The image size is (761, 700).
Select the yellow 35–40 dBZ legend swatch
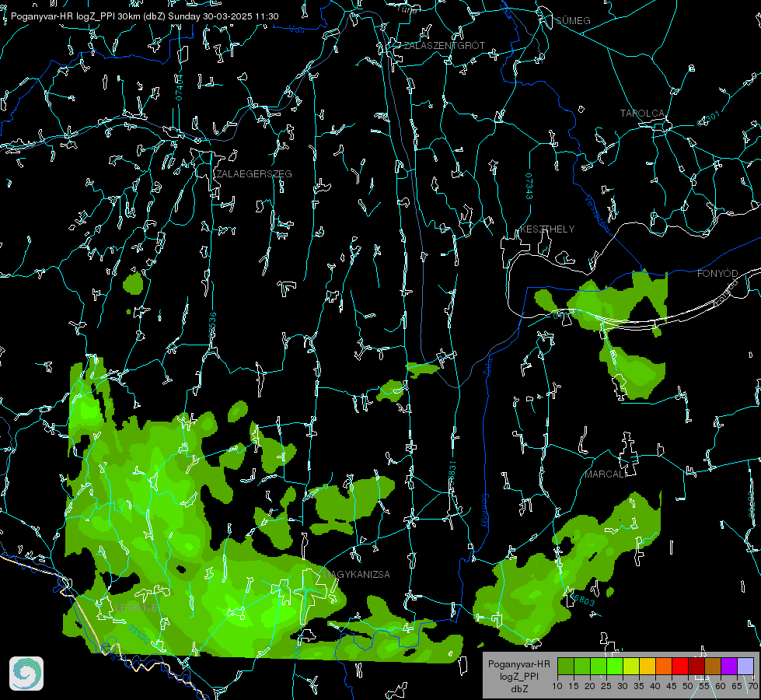coord(647,666)
